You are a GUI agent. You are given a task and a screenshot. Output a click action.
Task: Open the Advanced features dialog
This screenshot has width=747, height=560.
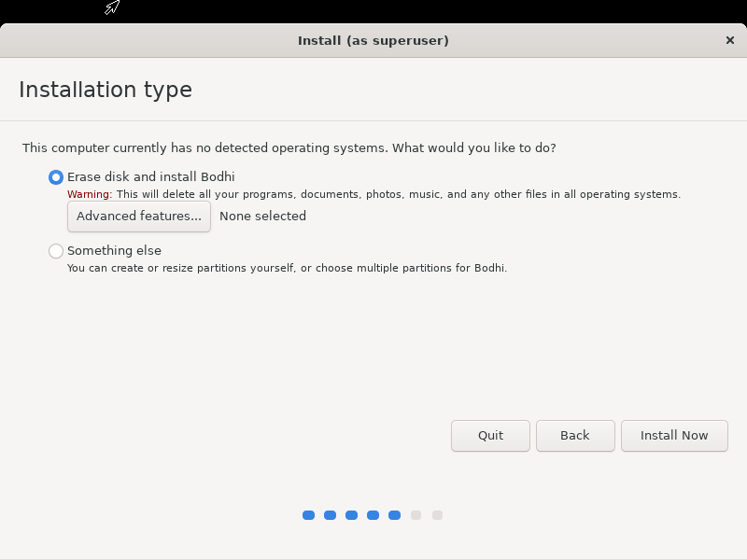tap(138, 217)
